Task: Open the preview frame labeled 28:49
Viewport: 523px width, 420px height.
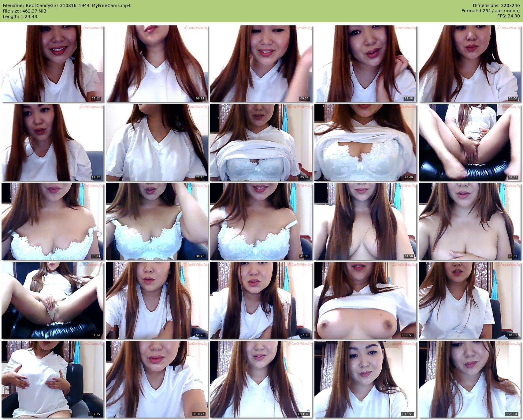Action: 365,143
